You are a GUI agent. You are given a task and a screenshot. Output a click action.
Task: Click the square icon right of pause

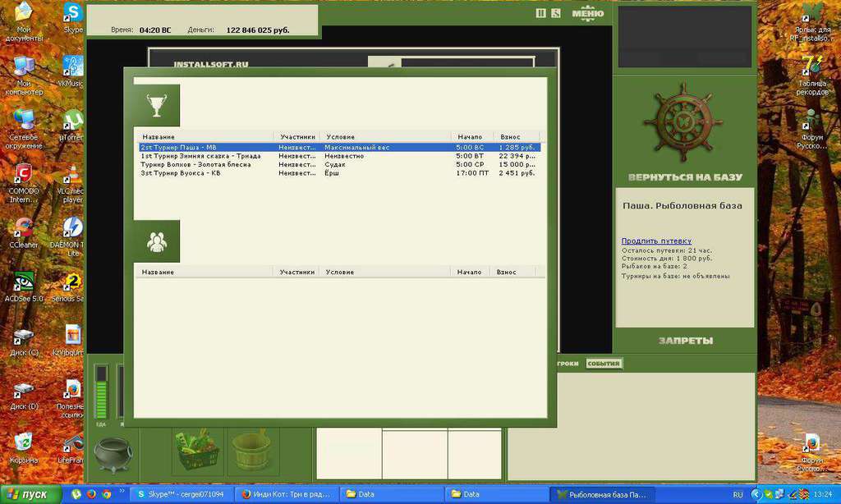tap(556, 13)
